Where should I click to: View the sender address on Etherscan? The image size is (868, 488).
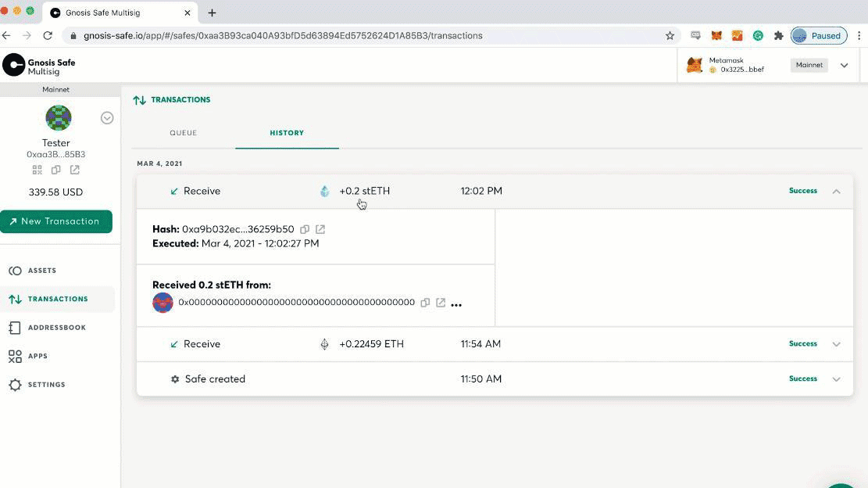[440, 303]
